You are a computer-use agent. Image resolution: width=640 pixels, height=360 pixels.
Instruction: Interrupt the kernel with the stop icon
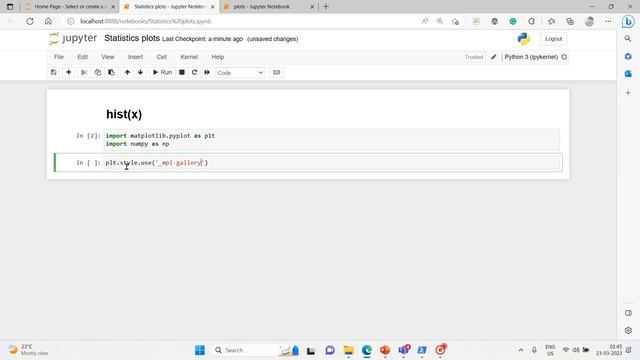click(182, 72)
